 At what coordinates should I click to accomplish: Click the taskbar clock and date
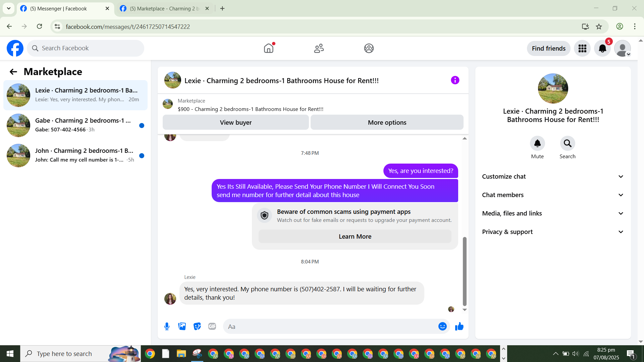pyautogui.click(x=606, y=354)
